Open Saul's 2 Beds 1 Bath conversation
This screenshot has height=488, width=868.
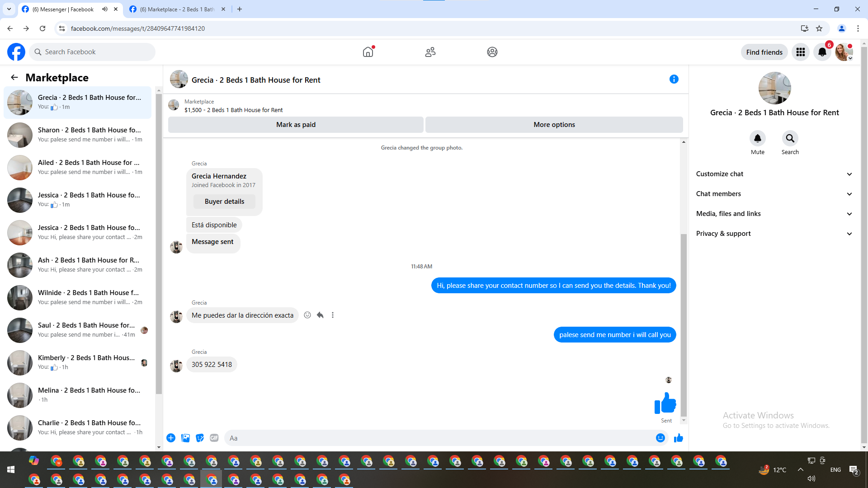click(x=78, y=330)
